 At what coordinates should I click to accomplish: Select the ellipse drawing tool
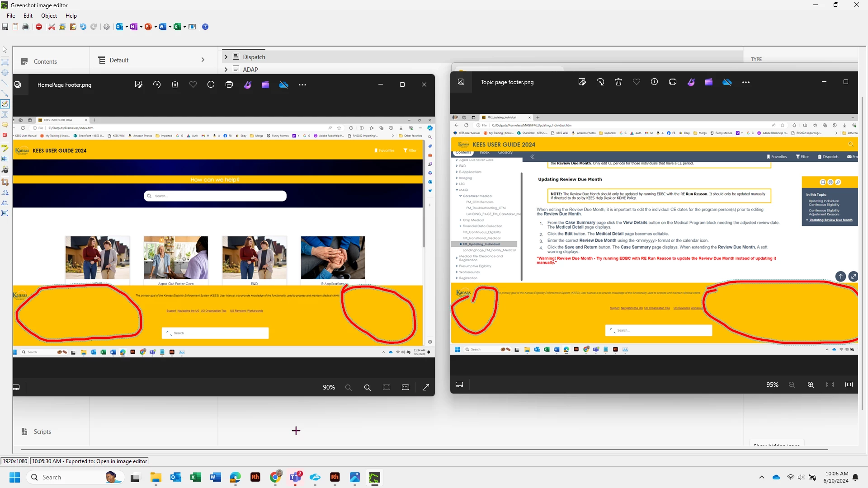click(5, 73)
